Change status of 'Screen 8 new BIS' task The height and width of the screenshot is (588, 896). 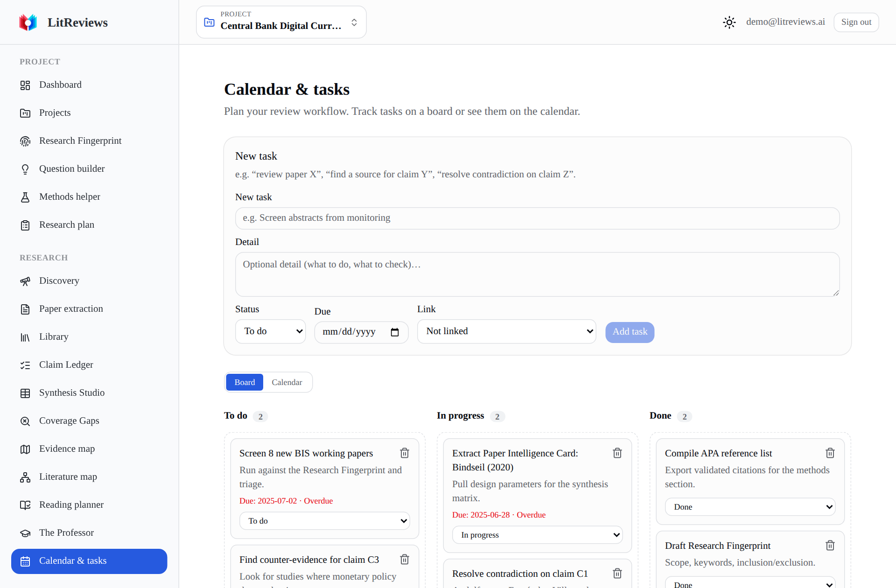pos(325,521)
